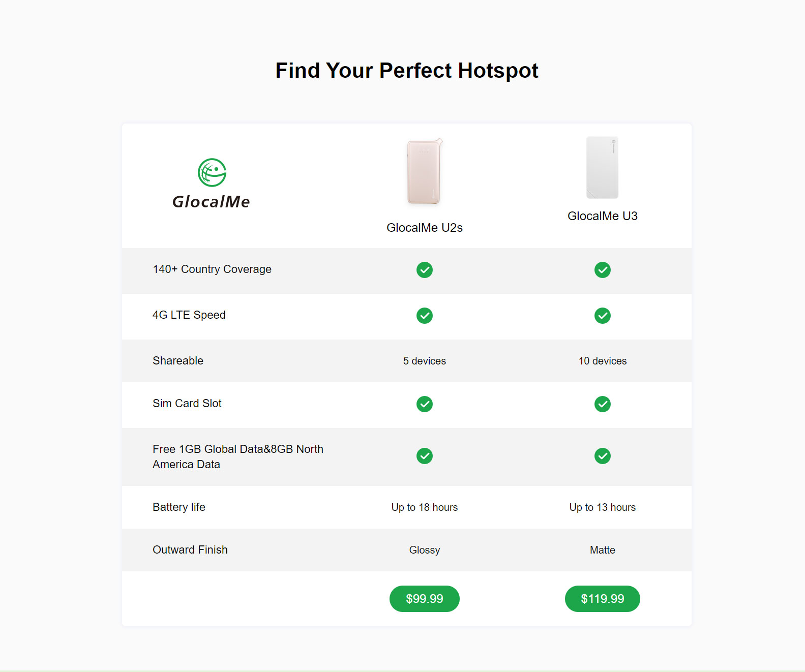Screen dimensions: 805x672
Task: Open the GlocalMe U3 product name
Action: (603, 216)
